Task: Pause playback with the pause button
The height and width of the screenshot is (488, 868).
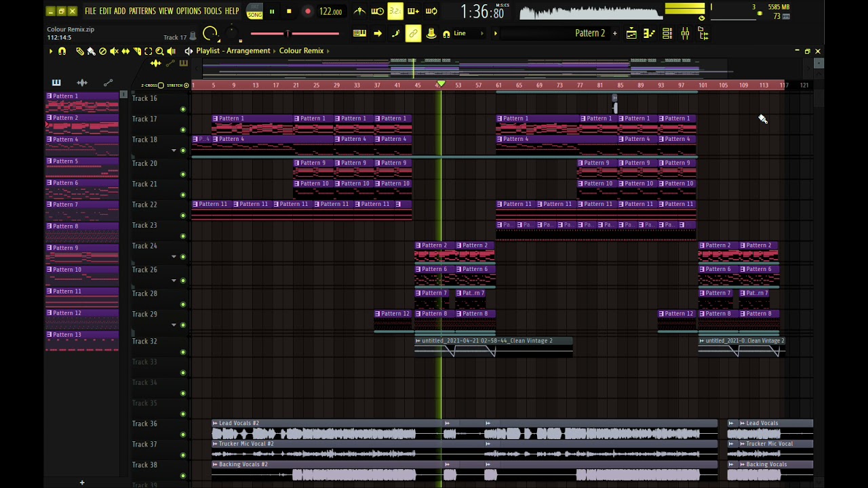Action: point(272,12)
